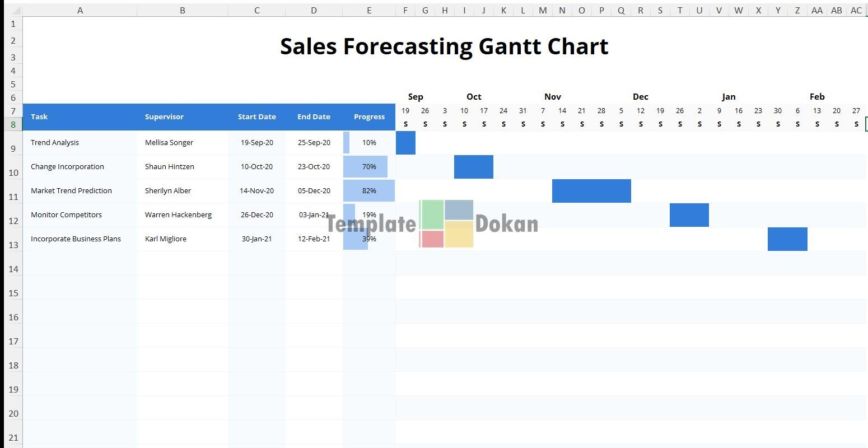Click the 14-Nov-20 start date cell
The height and width of the screenshot is (448, 868).
[256, 190]
